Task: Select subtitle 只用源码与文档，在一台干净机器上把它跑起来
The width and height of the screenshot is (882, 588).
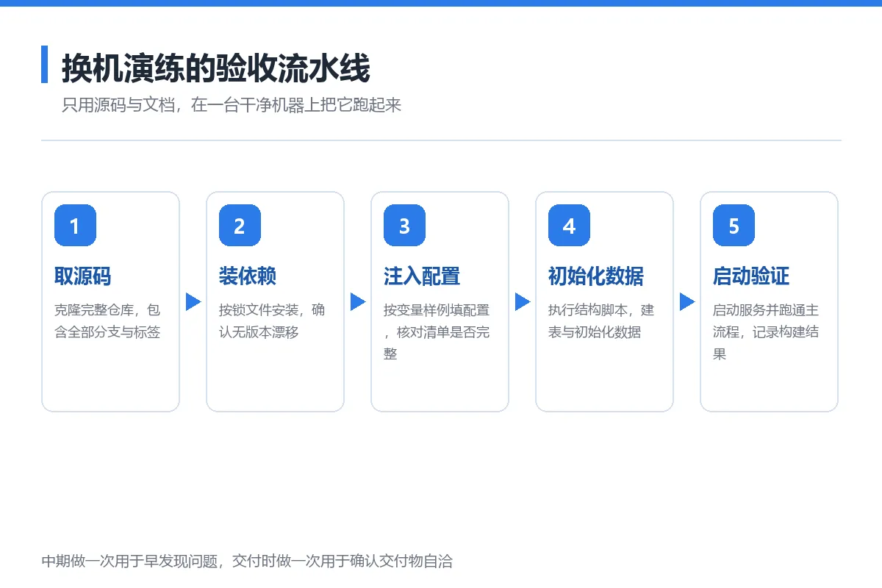Action: (232, 105)
